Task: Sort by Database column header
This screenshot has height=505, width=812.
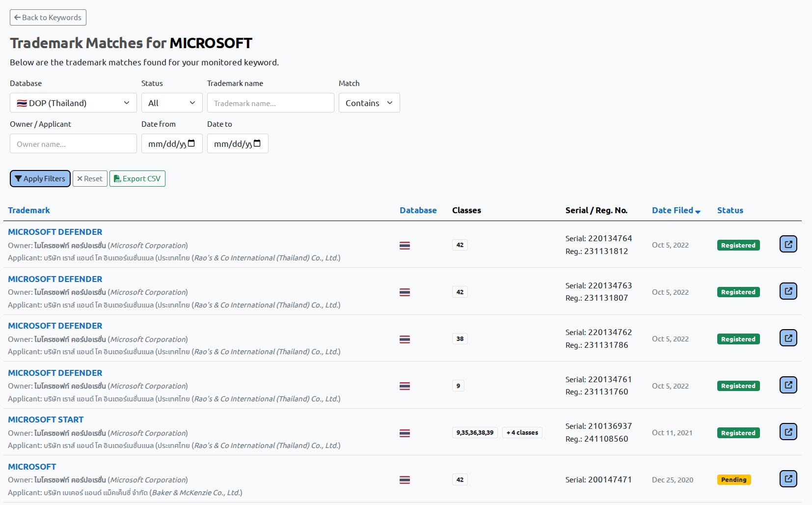Action: click(x=418, y=210)
